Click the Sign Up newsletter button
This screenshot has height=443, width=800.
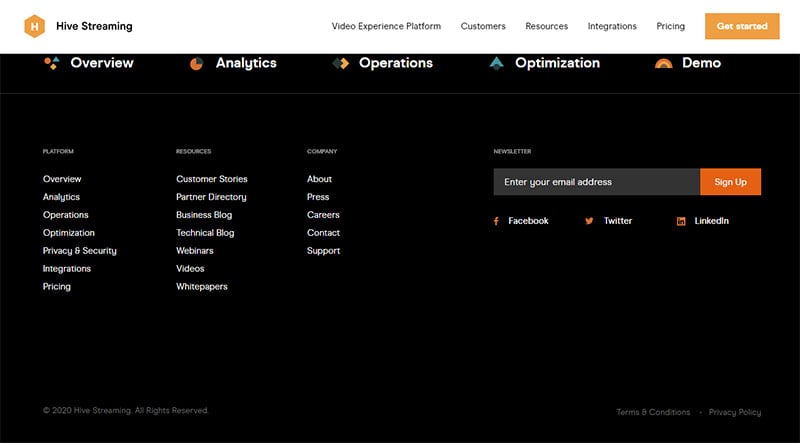coord(731,182)
